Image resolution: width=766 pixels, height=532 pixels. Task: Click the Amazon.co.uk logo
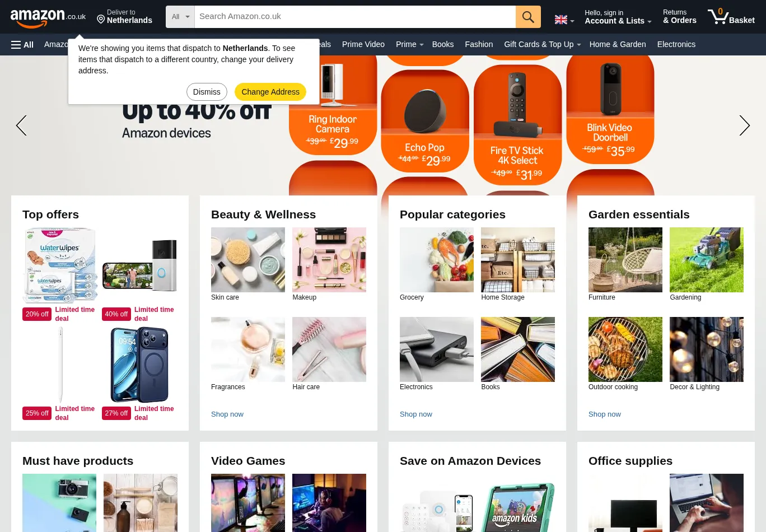48,17
